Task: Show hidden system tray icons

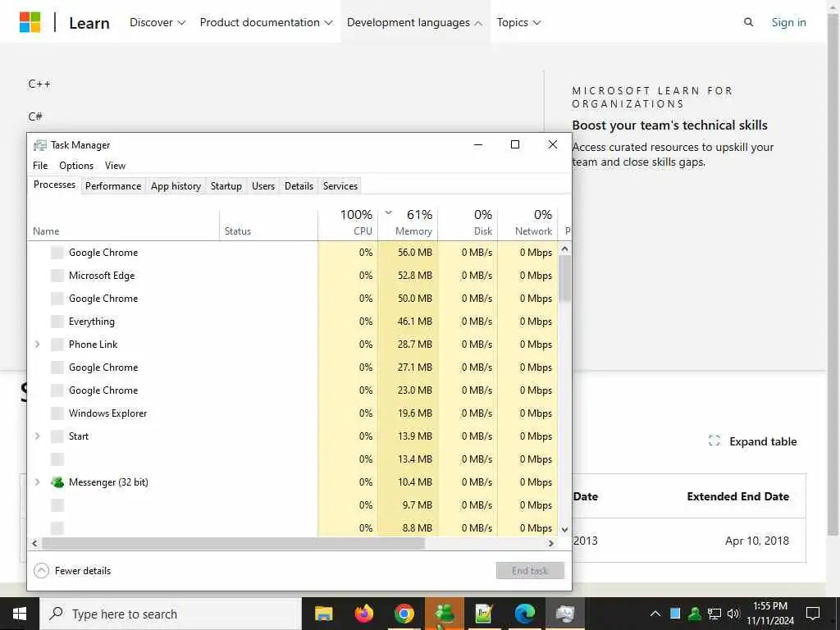Action: pyautogui.click(x=655, y=614)
